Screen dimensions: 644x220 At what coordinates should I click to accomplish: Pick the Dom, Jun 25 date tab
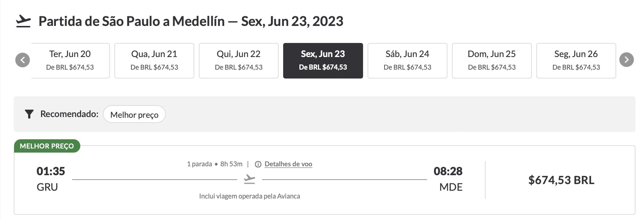click(x=492, y=61)
